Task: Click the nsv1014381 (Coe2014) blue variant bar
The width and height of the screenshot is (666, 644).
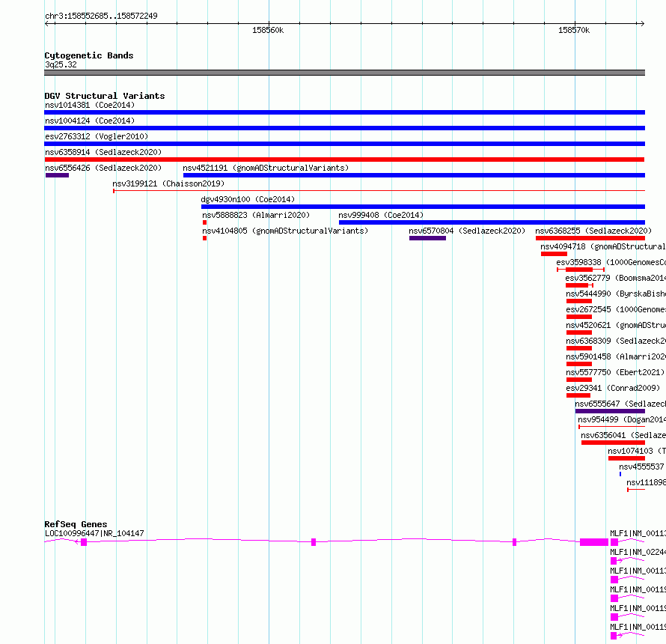Action: 344,112
